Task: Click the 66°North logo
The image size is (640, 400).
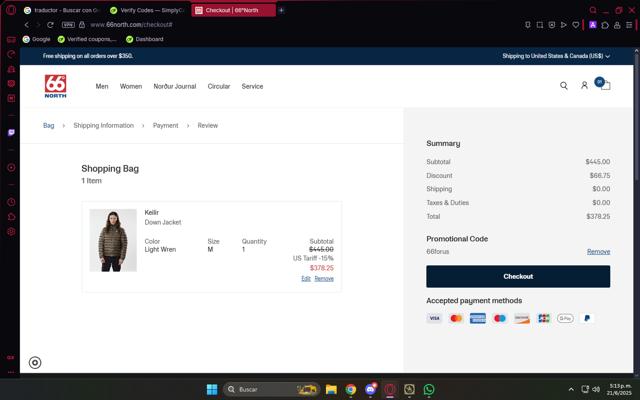Action: click(x=56, y=86)
